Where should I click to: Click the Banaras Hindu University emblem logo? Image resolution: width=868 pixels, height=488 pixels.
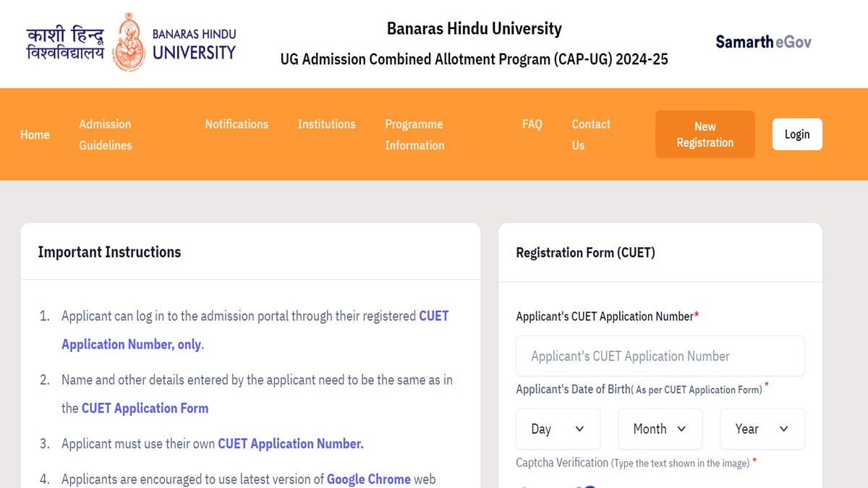[x=129, y=42]
